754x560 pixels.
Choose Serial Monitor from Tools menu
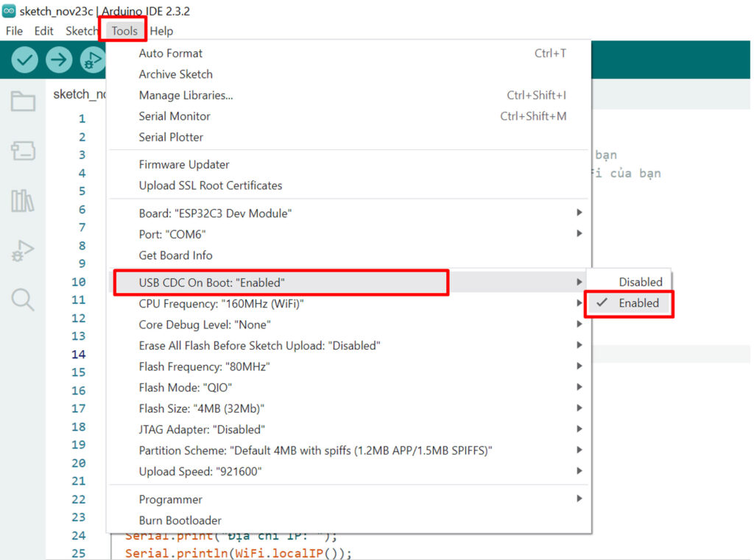tap(175, 116)
